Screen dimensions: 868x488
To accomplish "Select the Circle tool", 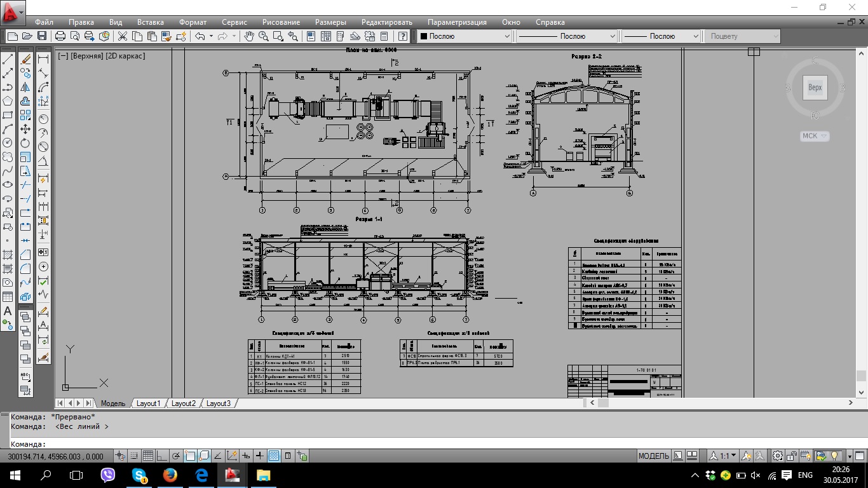I will point(8,143).
